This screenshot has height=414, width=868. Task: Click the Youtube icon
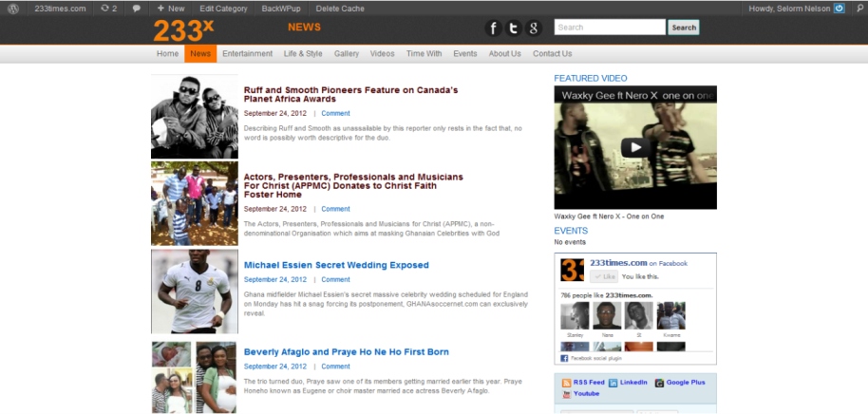(566, 394)
